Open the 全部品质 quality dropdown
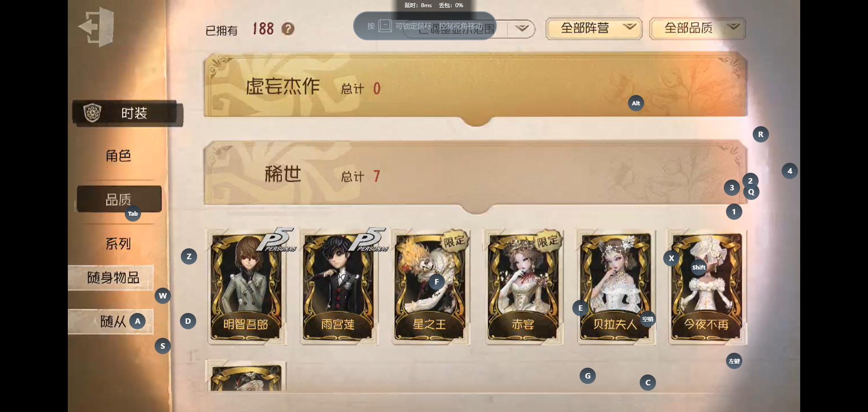This screenshot has height=412, width=868. click(x=697, y=28)
